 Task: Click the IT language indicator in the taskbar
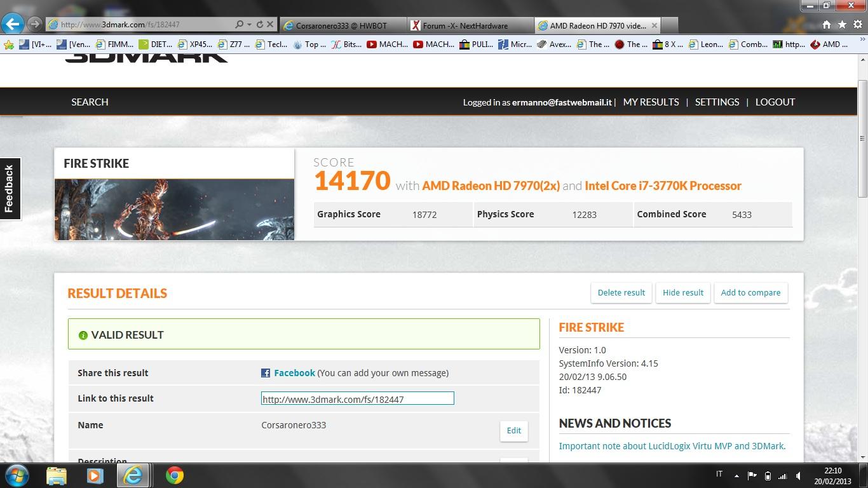point(719,474)
